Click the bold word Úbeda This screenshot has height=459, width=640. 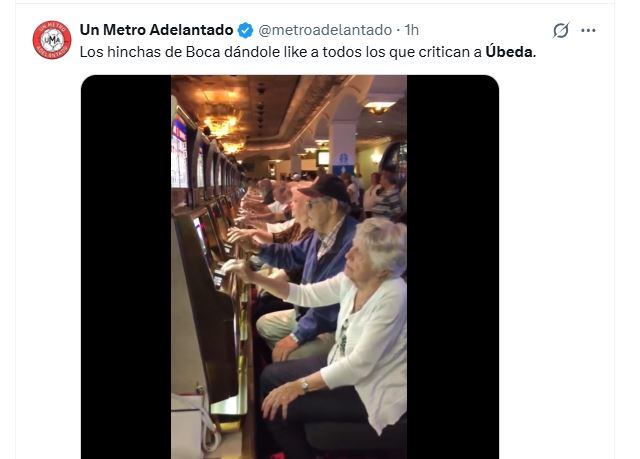510,52
